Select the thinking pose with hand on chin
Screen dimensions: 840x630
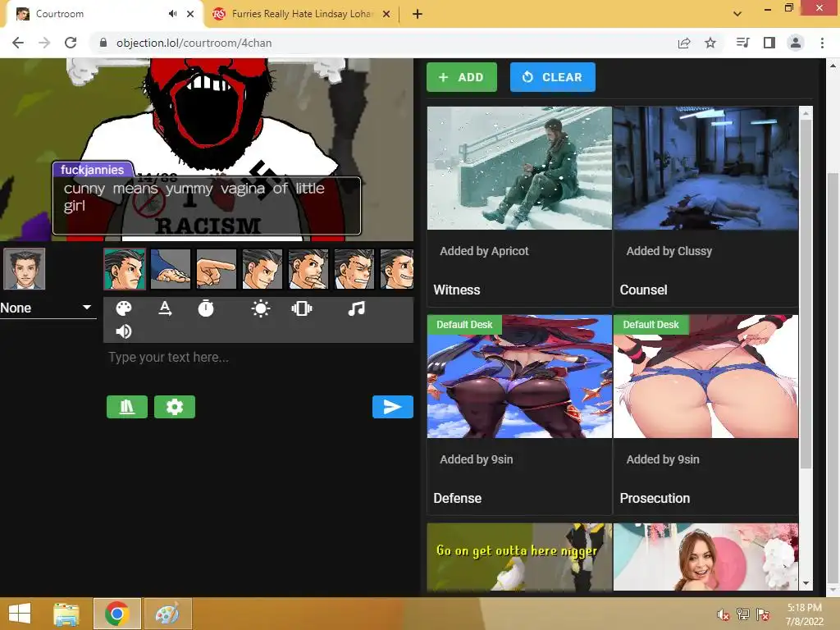pyautogui.click(x=308, y=269)
